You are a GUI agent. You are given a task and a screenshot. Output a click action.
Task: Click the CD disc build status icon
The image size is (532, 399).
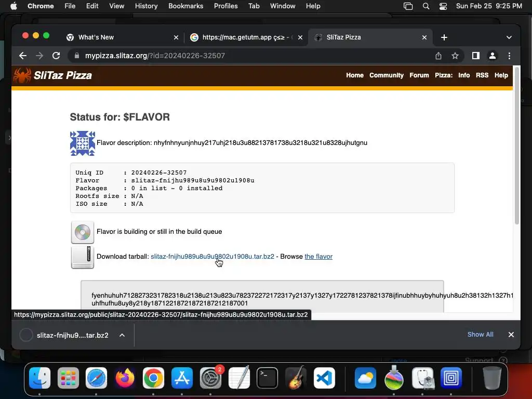83,232
